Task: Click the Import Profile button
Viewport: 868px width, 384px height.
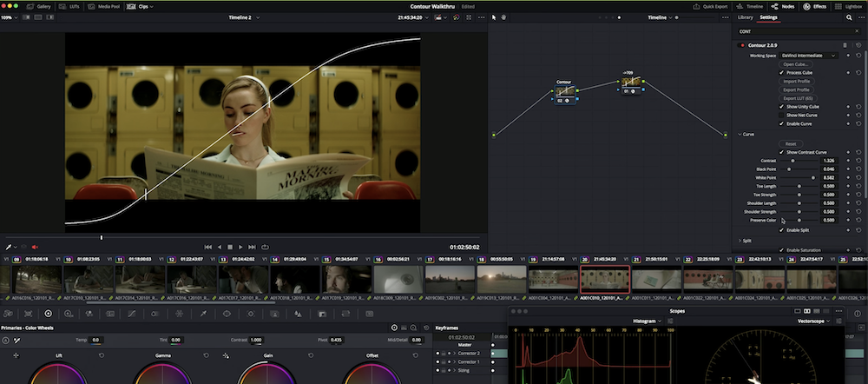Action: pyautogui.click(x=796, y=82)
